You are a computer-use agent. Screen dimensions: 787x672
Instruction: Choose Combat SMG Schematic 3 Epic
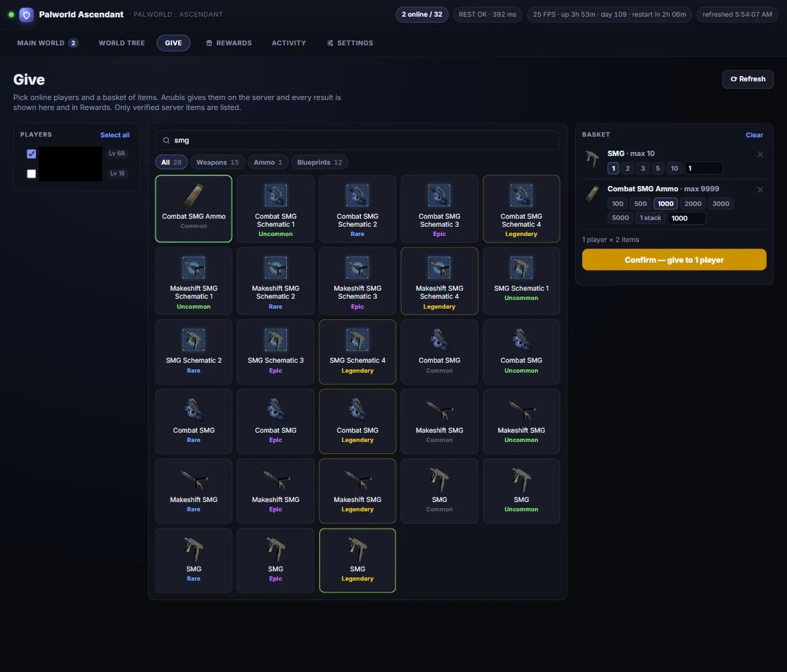439,209
